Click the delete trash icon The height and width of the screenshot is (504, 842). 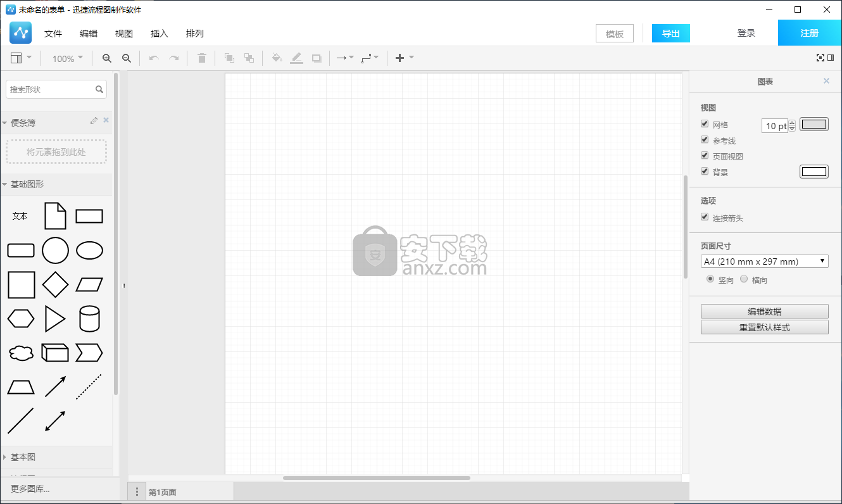[x=202, y=58]
